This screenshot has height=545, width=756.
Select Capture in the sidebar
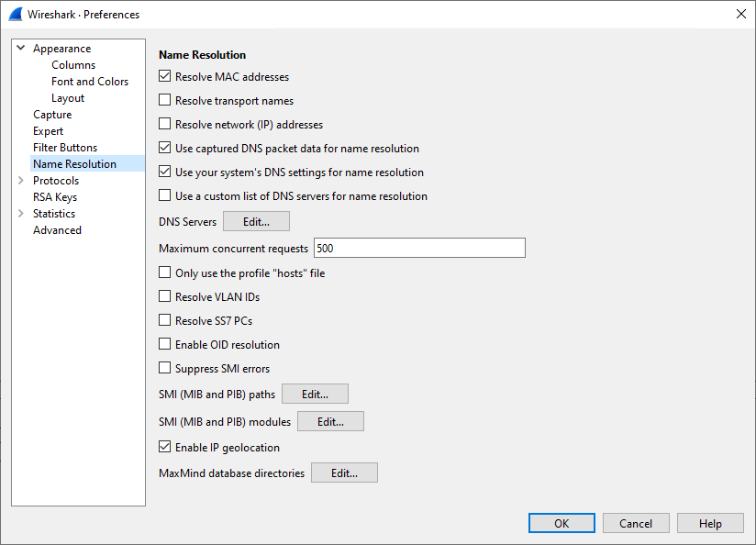click(x=52, y=114)
